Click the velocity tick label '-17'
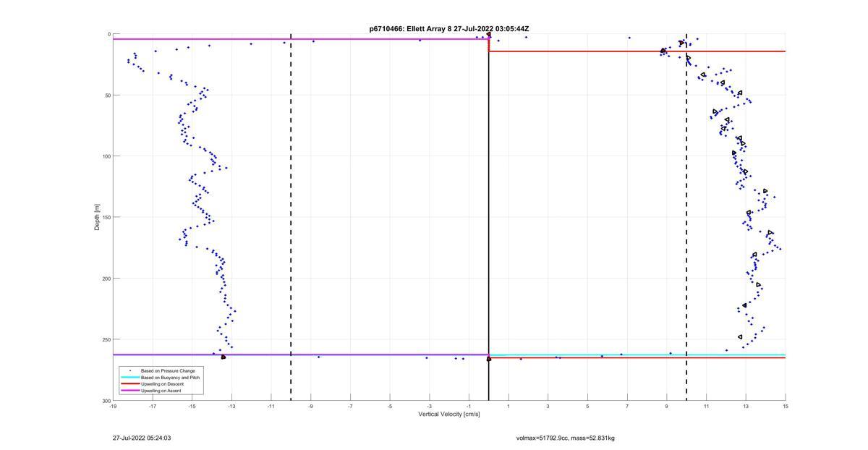This screenshot has height=450, width=868. [153, 407]
